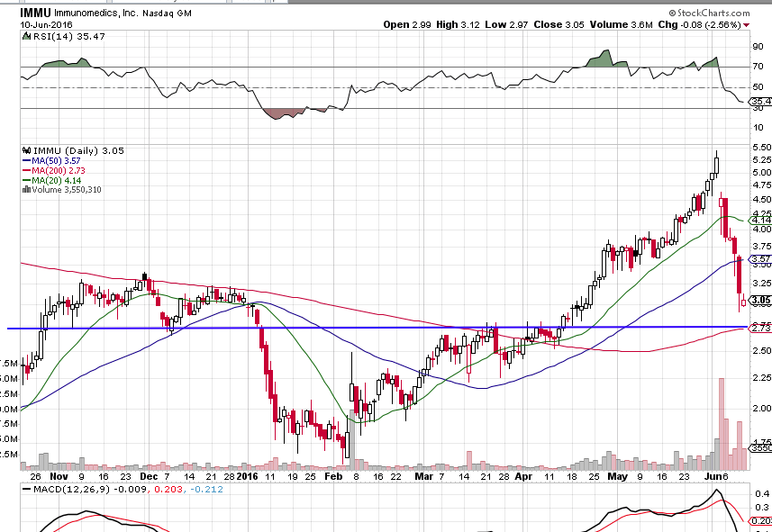The height and width of the screenshot is (532, 772).
Task: Click the Apr label on date axis
Action: coord(522,476)
